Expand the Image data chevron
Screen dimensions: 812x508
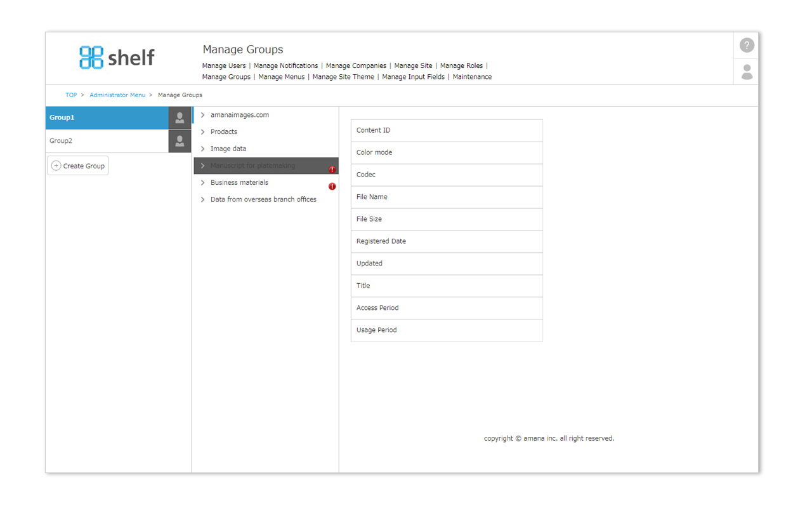pos(202,149)
